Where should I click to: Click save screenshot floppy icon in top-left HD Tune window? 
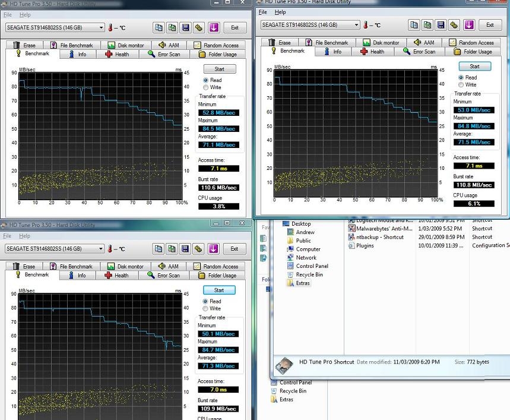tap(186, 28)
